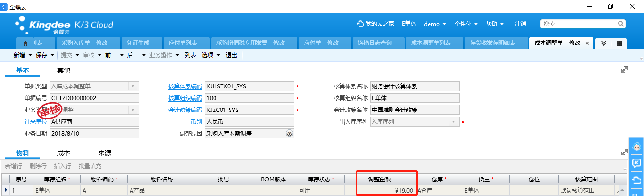This screenshot has width=644, height=196.
Task: Open the 核算组织编码 link
Action: pyautogui.click(x=185, y=98)
